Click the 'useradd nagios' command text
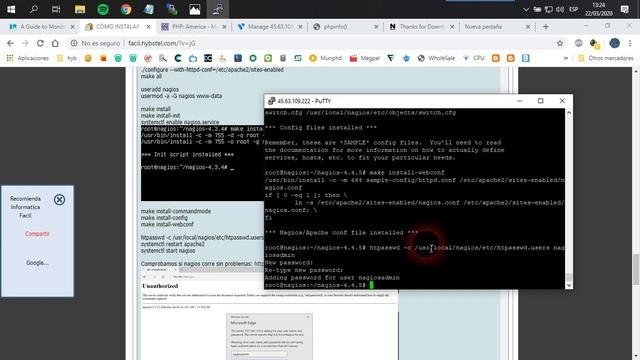The image size is (640, 360). point(160,89)
